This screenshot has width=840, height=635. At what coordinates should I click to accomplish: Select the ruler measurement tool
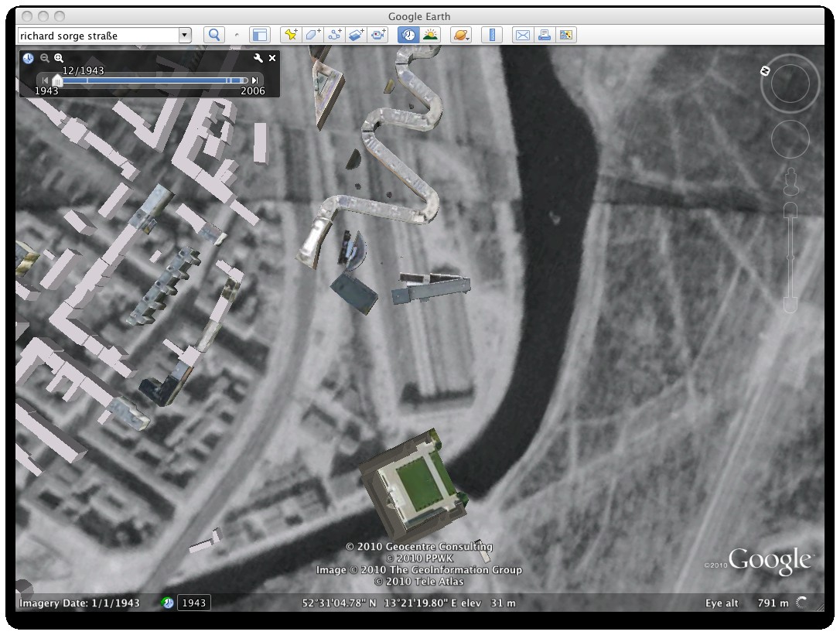click(492, 35)
